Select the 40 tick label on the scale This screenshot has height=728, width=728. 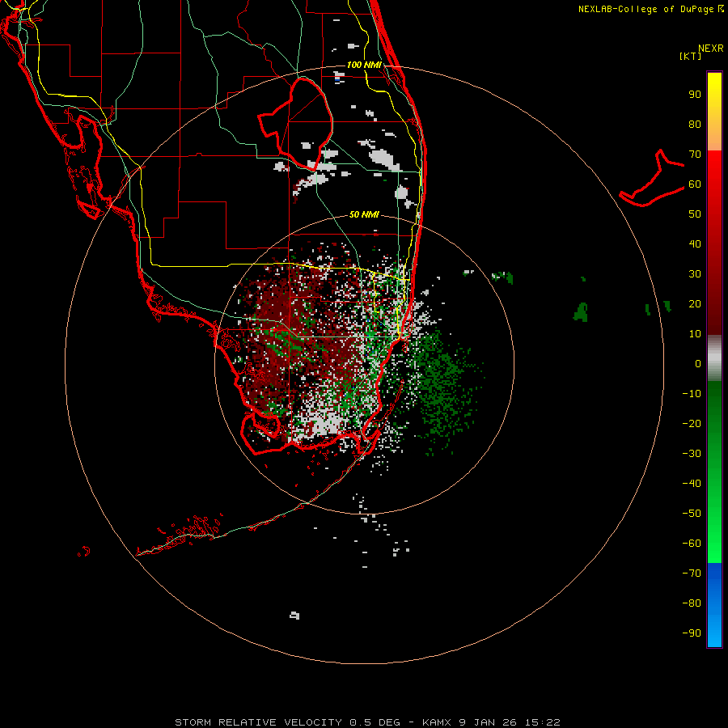(695, 243)
